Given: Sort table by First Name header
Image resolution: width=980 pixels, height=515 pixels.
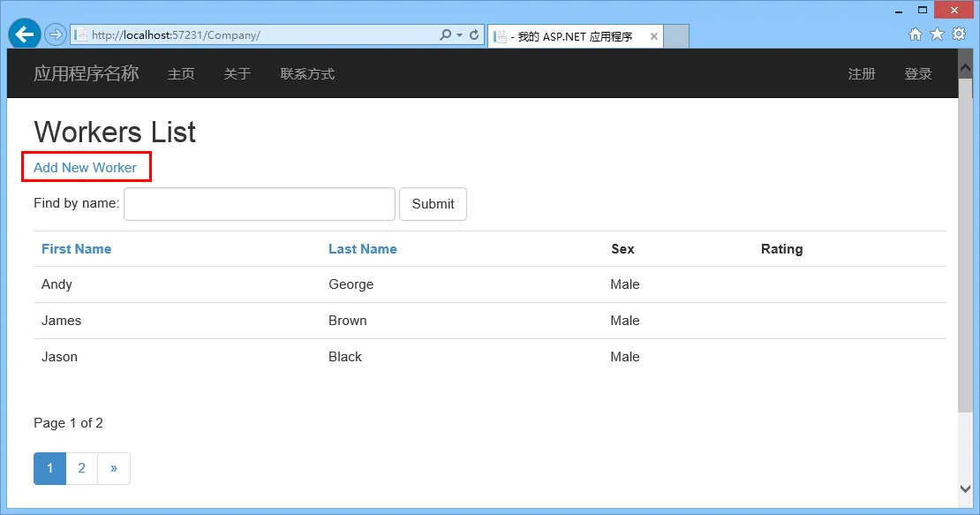Looking at the screenshot, I should (76, 249).
